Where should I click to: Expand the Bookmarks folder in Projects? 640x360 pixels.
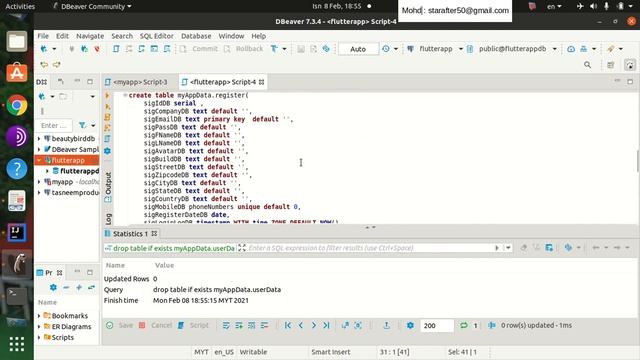[x=39, y=316]
